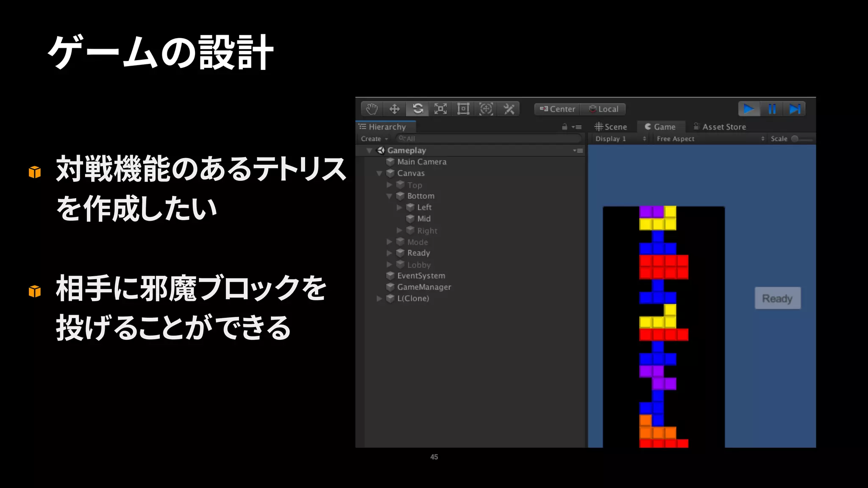Select the Mode object
Image resolution: width=868 pixels, height=488 pixels.
coord(417,242)
